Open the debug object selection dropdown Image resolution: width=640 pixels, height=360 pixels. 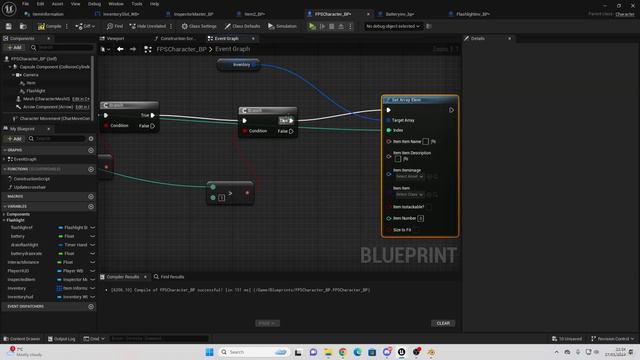coord(393,26)
